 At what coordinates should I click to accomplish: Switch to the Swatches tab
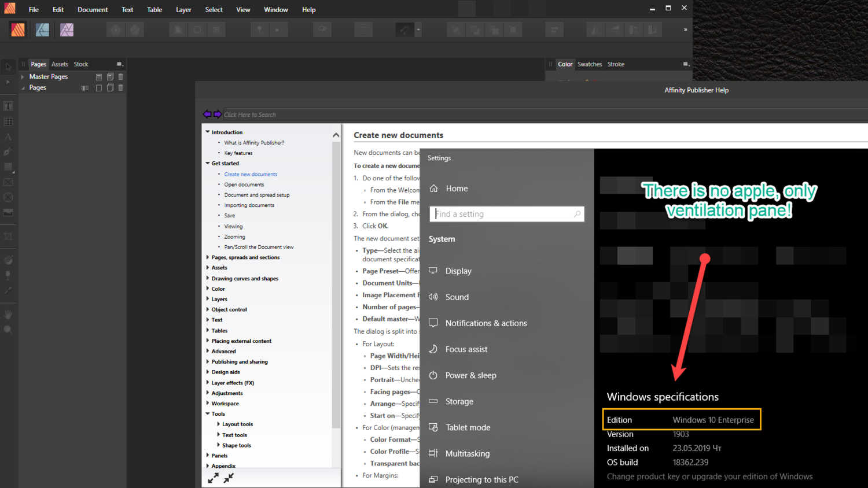[x=590, y=64]
